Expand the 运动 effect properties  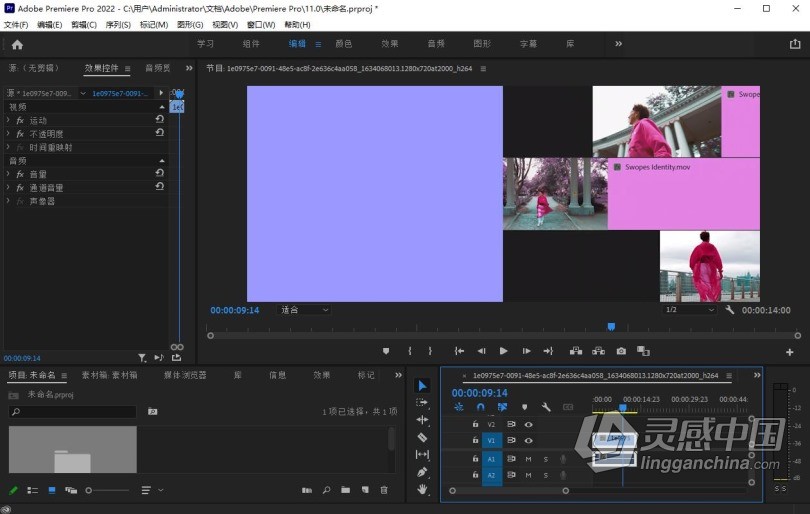pos(8,120)
